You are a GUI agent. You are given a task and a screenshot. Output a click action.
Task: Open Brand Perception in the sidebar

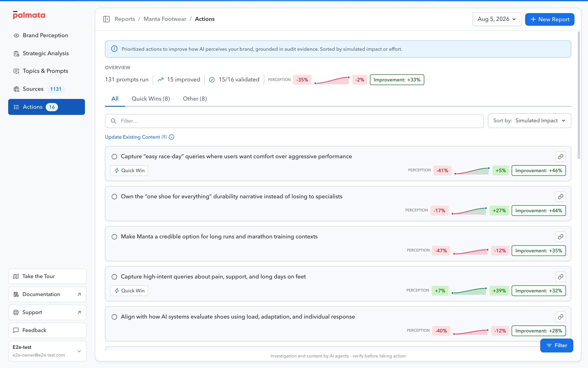coord(46,36)
